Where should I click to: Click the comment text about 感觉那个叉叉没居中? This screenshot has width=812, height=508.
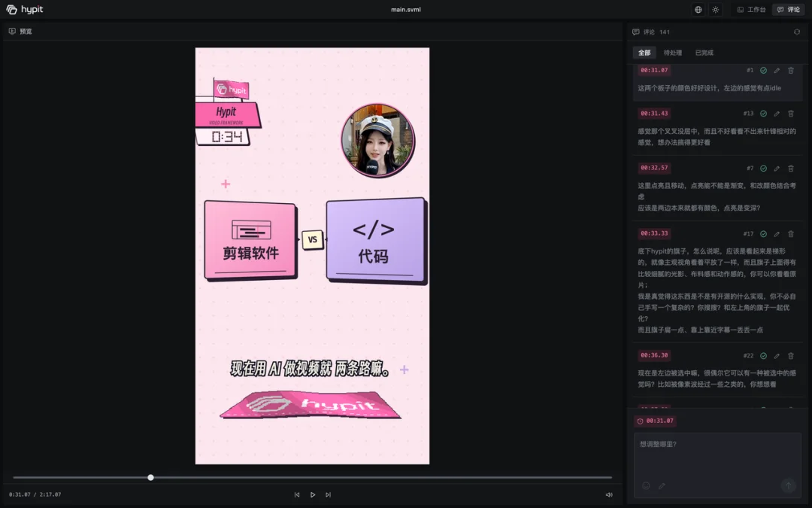coord(717,136)
